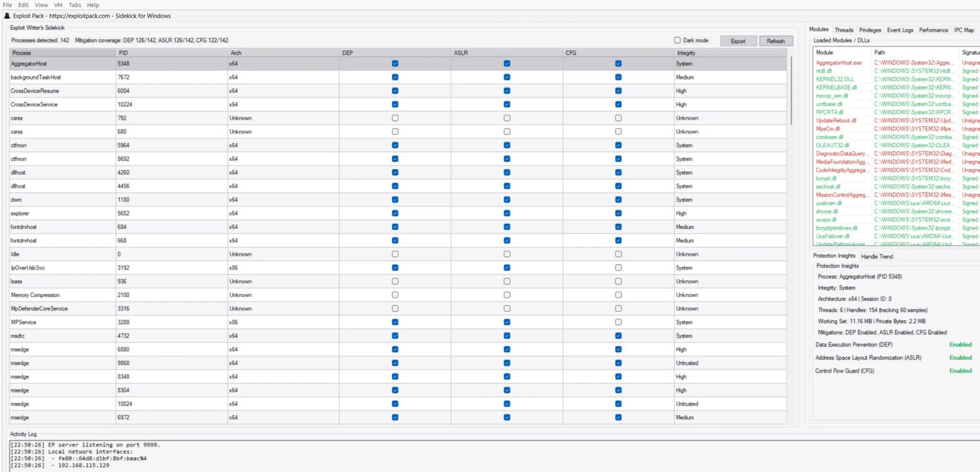Viewport: 980px width, 472px height.
Task: Open the VM menu
Action: tap(58, 5)
